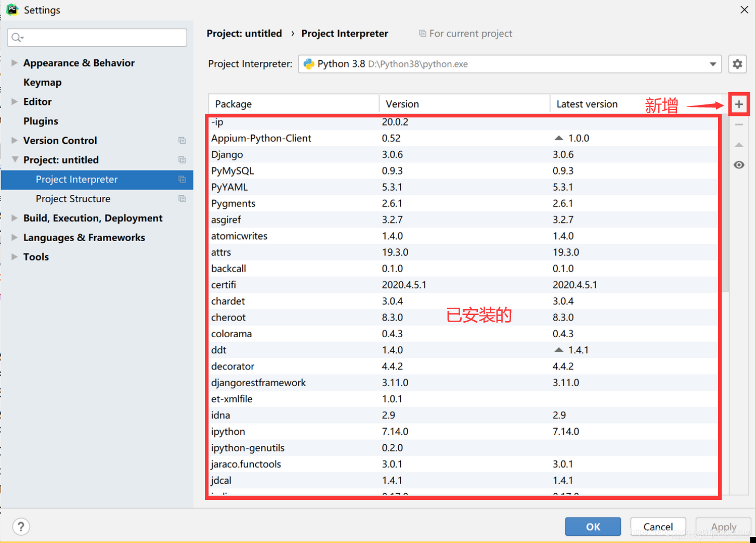
Task: Select the certifi package row
Action: click(x=464, y=285)
